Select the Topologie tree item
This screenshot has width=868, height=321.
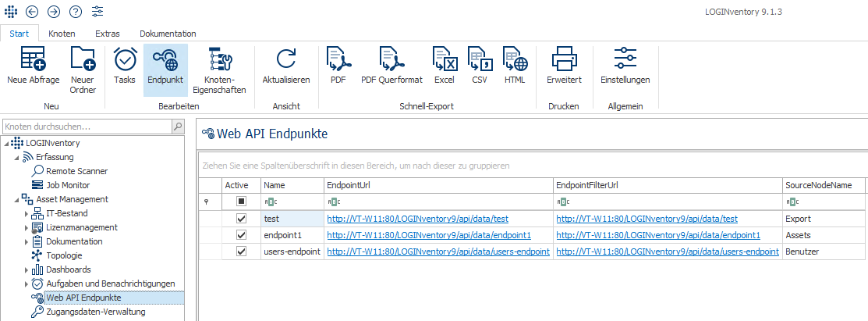pyautogui.click(x=64, y=255)
